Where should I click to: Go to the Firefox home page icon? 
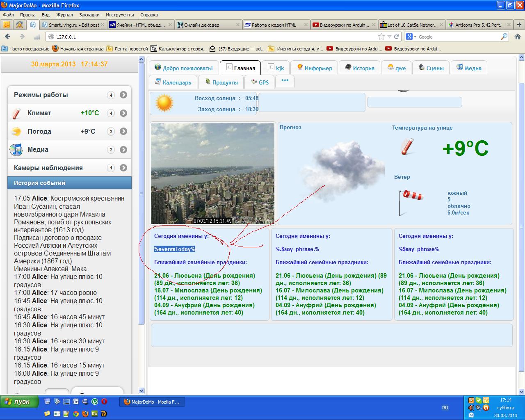click(x=517, y=37)
